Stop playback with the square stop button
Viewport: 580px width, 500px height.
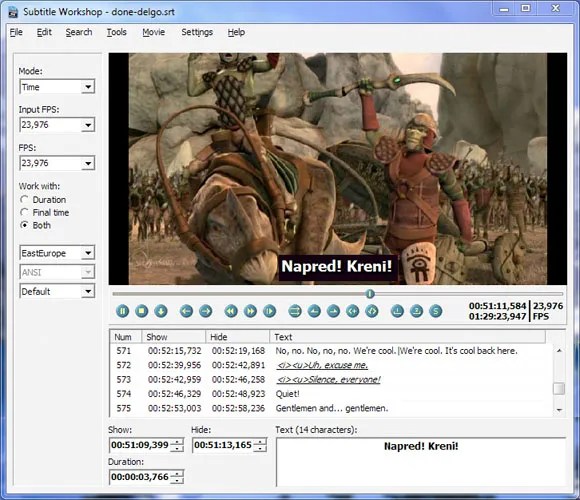pos(142,311)
